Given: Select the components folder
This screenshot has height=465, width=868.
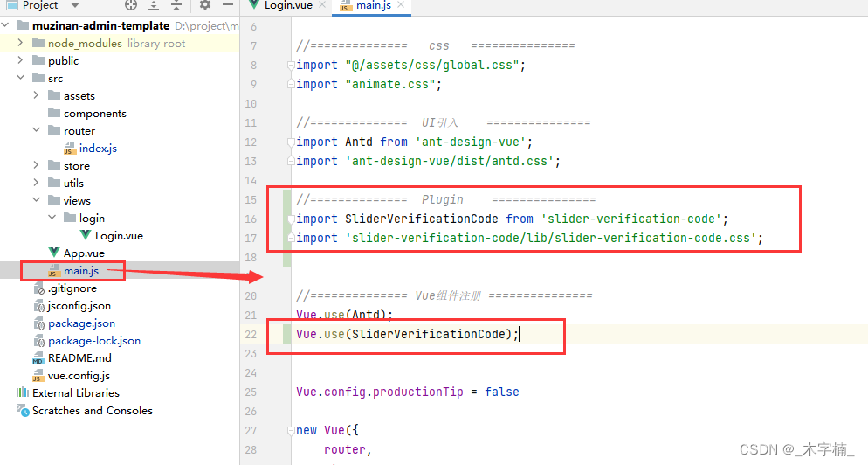Looking at the screenshot, I should click(x=94, y=113).
